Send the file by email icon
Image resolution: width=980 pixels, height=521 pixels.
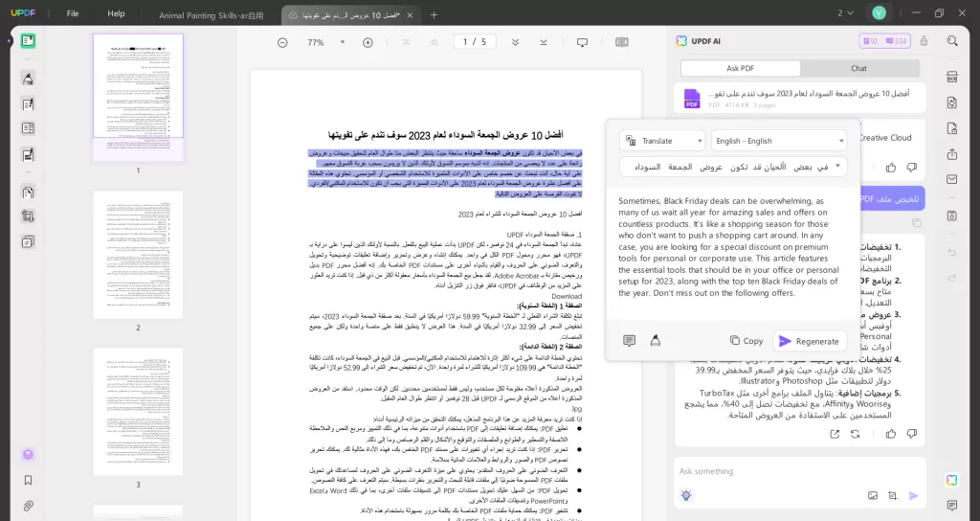point(952,179)
